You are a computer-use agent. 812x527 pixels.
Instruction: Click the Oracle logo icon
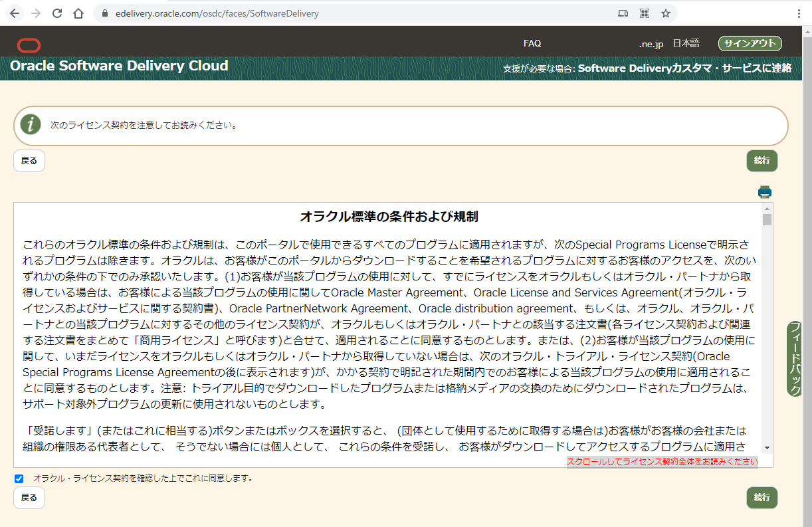(x=29, y=45)
